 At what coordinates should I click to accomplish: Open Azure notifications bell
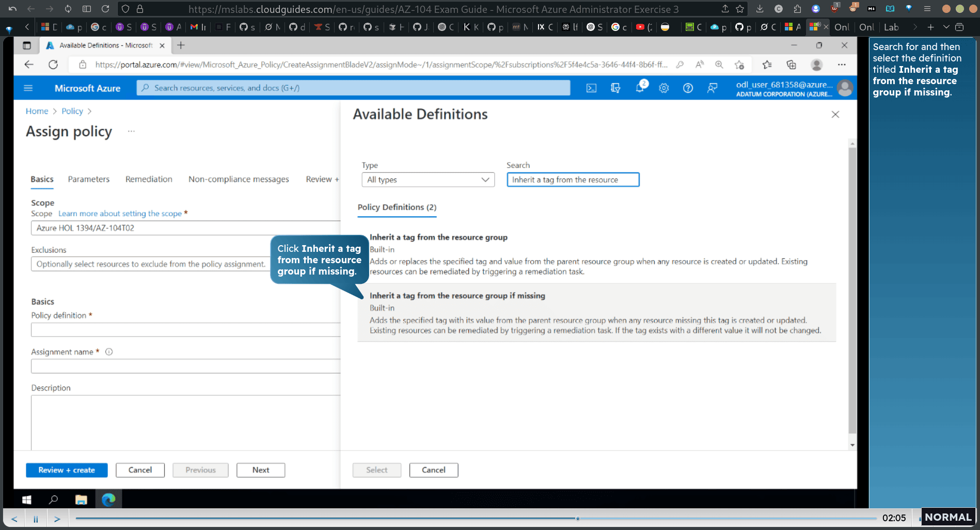(x=640, y=88)
